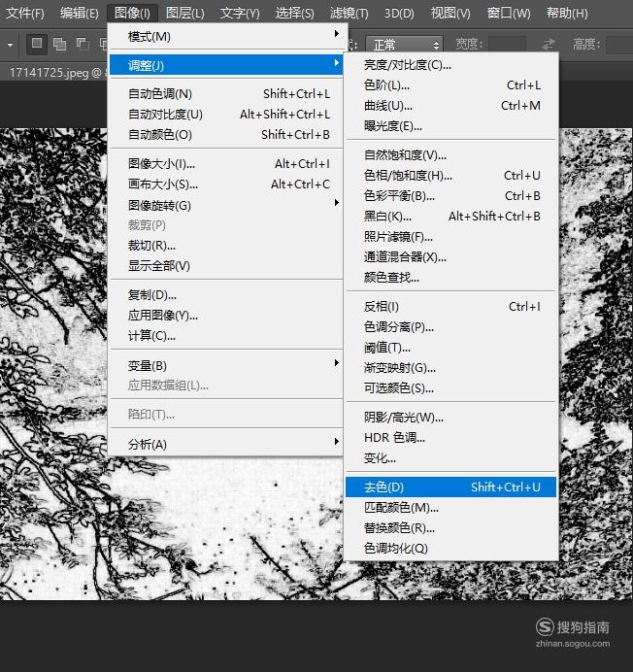Image resolution: width=633 pixels, height=672 pixels.
Task: Open 色阶(L)... adjustment
Action: coord(450,85)
